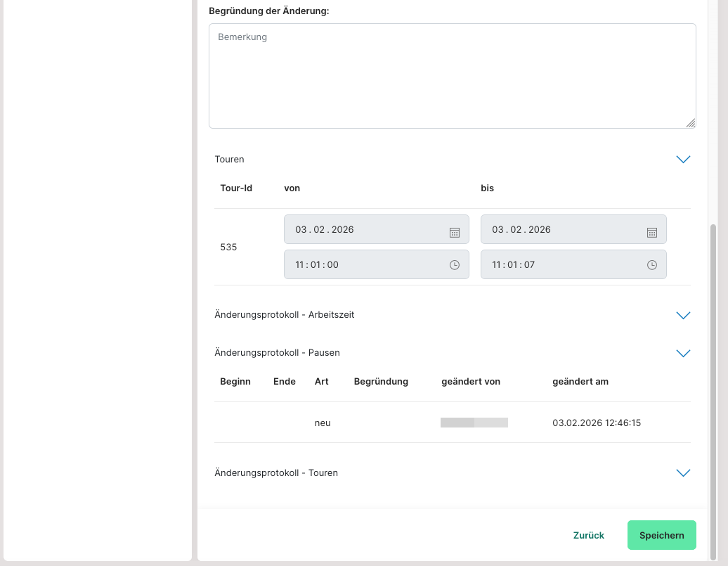Collapse the Touren section chevron
This screenshot has height=566, width=728.
[683, 160]
